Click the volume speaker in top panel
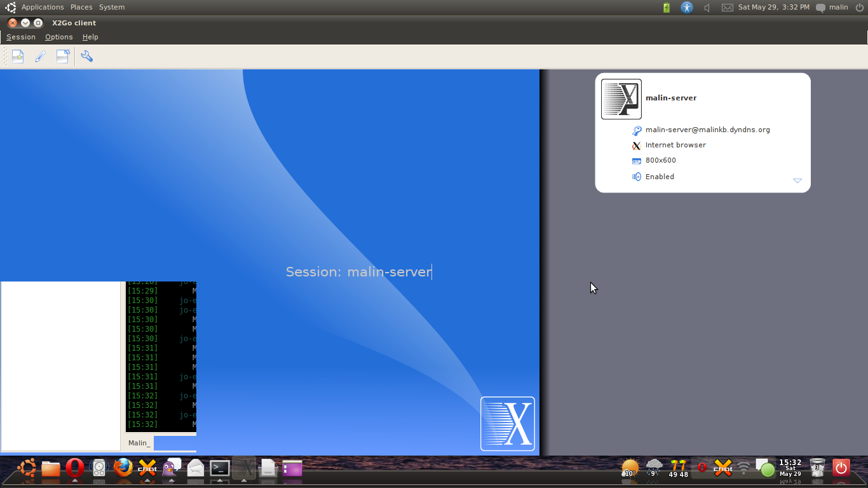Screen dimensions: 868x488 click(707, 8)
